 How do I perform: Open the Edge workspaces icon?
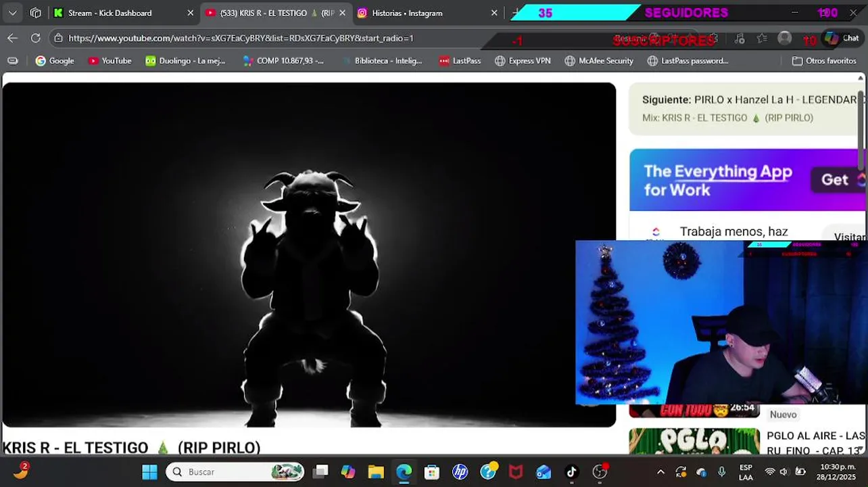coord(36,13)
